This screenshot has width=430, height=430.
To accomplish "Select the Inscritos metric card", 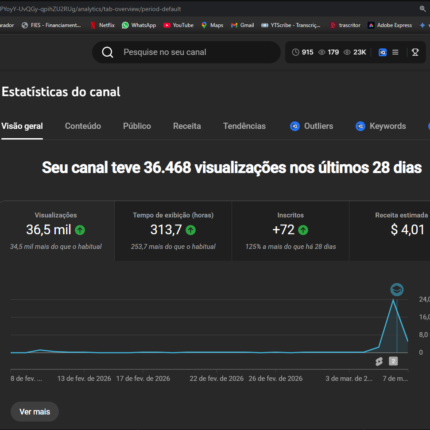I will pos(290,231).
